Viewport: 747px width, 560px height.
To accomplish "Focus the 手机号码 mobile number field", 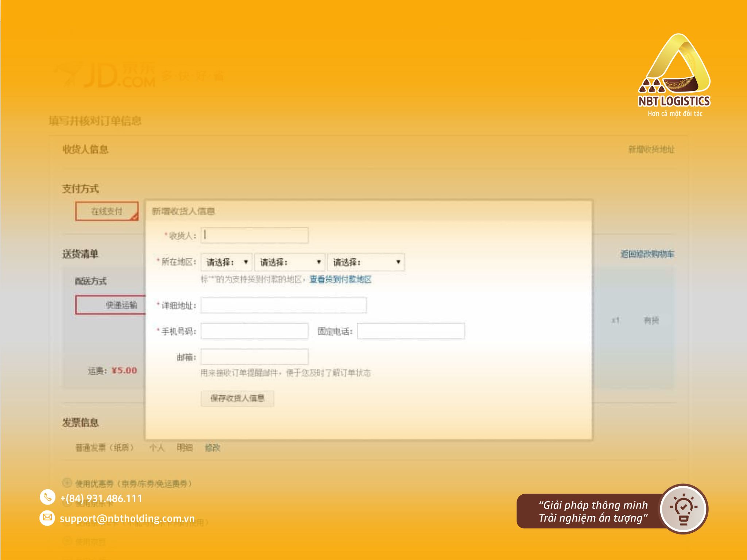I will click(x=255, y=331).
